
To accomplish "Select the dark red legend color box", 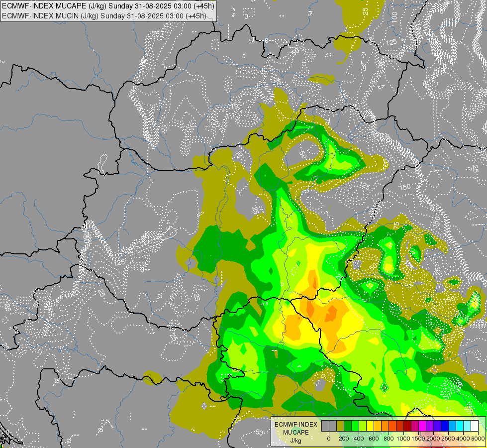I will pos(408,426).
